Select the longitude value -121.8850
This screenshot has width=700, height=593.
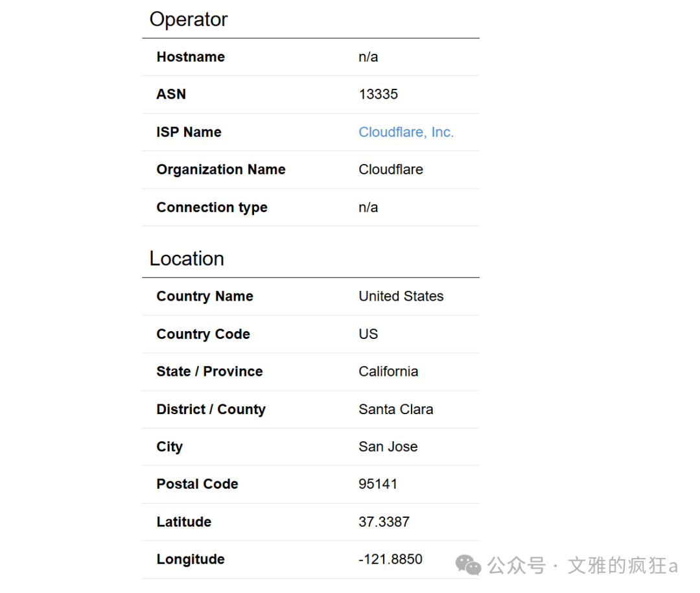pos(390,559)
